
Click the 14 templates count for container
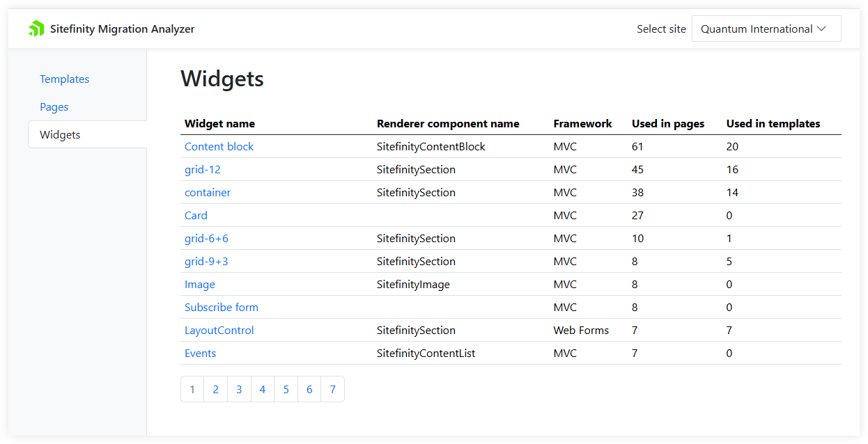tap(732, 192)
